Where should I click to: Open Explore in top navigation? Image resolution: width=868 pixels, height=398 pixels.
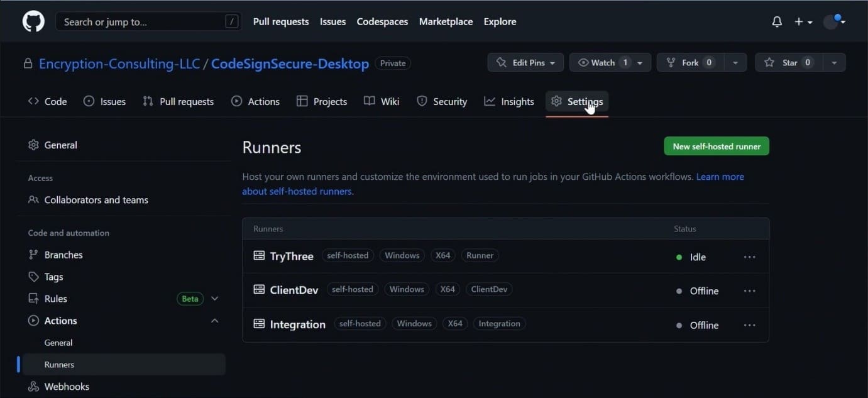point(500,21)
